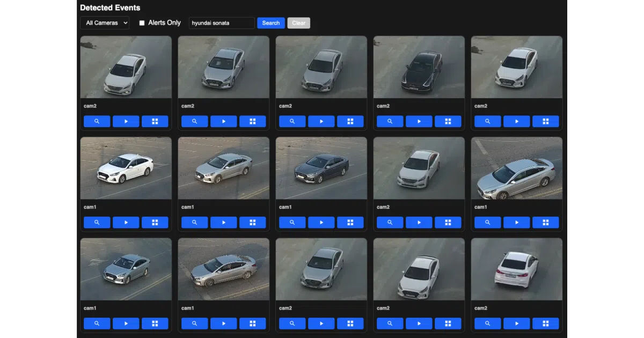Click magnifier icon under the black car thumbnail
This screenshot has width=644, height=338.
coord(390,121)
